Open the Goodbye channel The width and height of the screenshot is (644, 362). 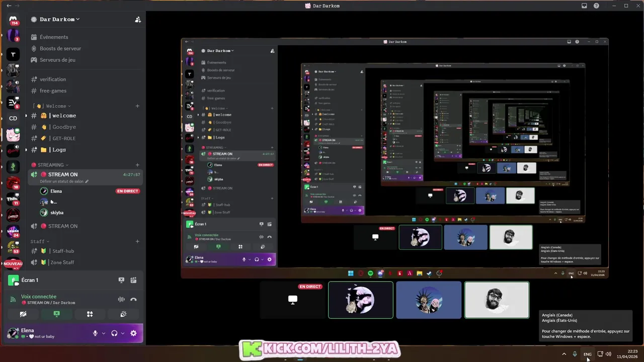point(86,127)
